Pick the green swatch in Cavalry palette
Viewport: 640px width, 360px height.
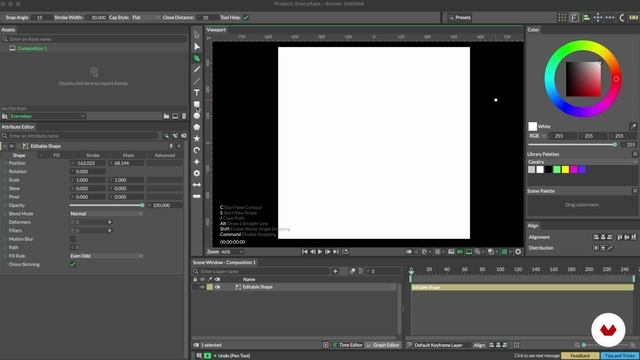point(556,169)
